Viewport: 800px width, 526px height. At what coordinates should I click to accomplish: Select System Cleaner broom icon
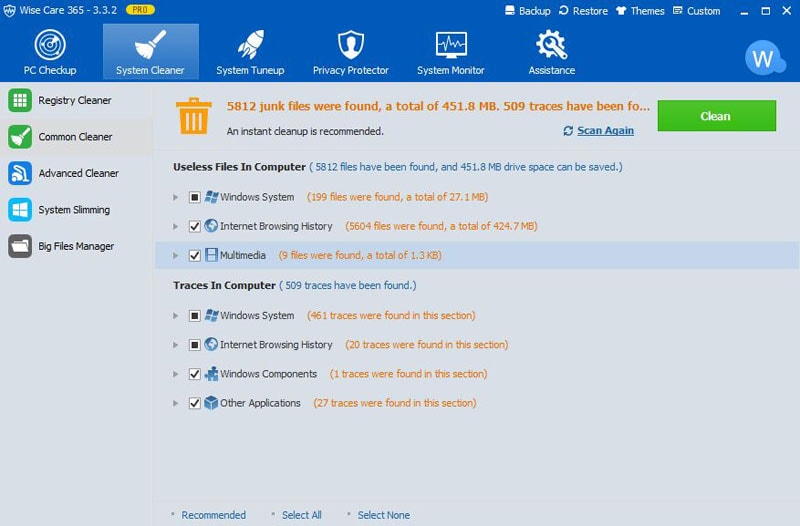150,45
